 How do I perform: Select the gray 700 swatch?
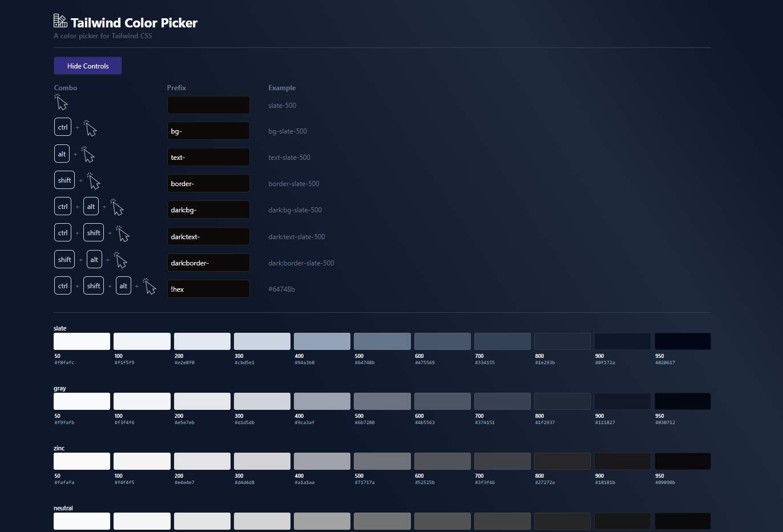pos(502,401)
